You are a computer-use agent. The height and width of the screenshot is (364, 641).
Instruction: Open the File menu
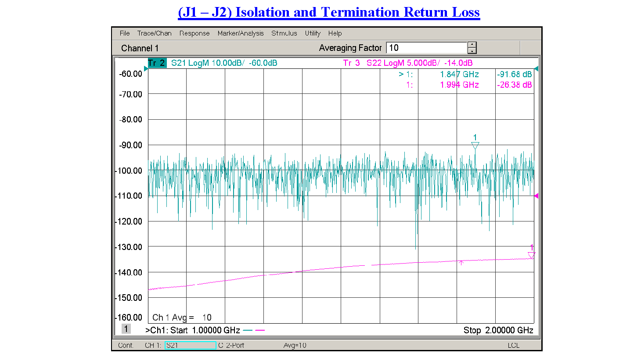tap(124, 33)
